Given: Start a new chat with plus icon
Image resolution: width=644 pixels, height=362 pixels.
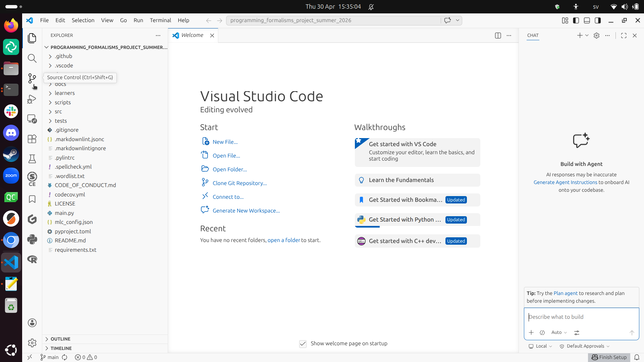Looking at the screenshot, I should coord(580,36).
